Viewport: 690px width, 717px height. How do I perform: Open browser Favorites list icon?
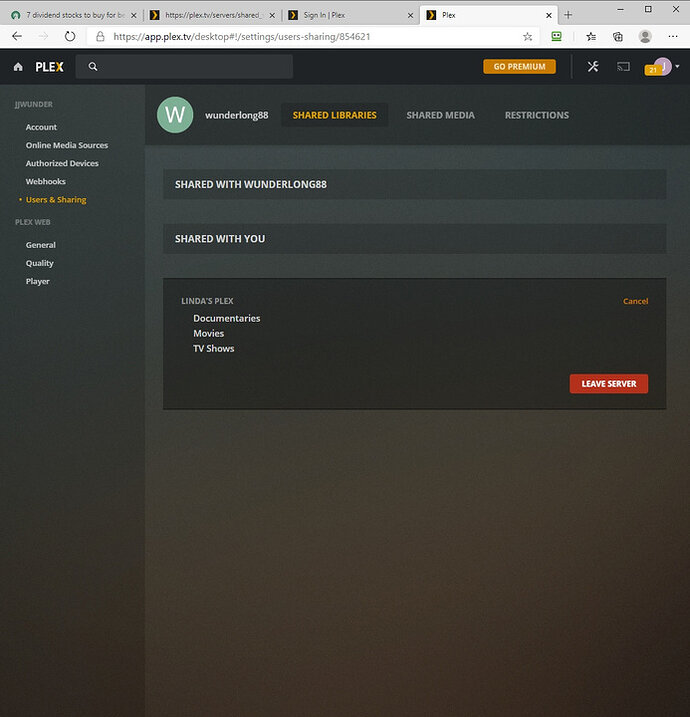pyautogui.click(x=591, y=37)
